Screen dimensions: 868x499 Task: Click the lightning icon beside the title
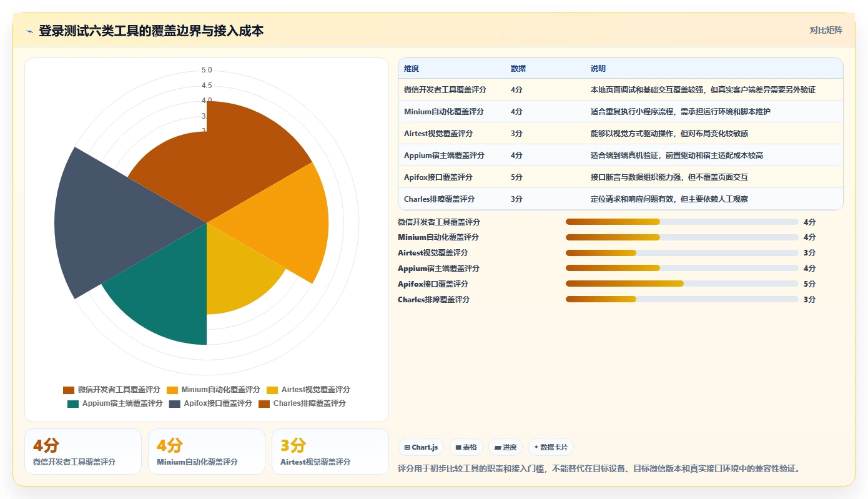pyautogui.click(x=30, y=31)
